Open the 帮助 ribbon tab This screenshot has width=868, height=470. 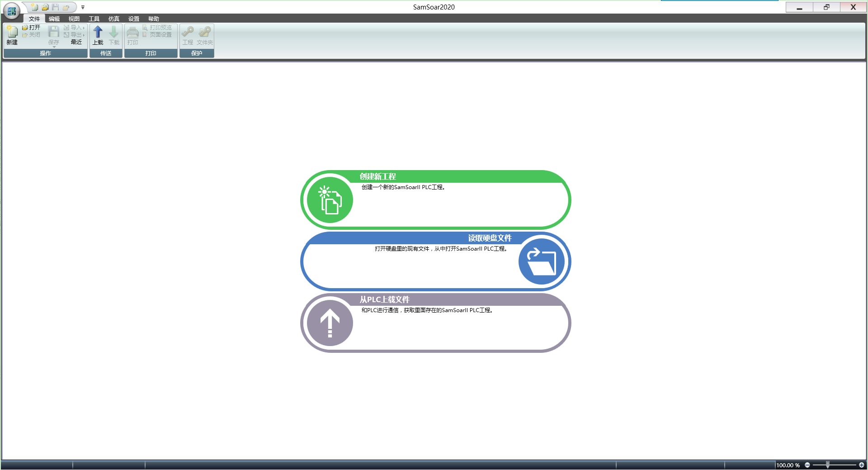tap(154, 19)
